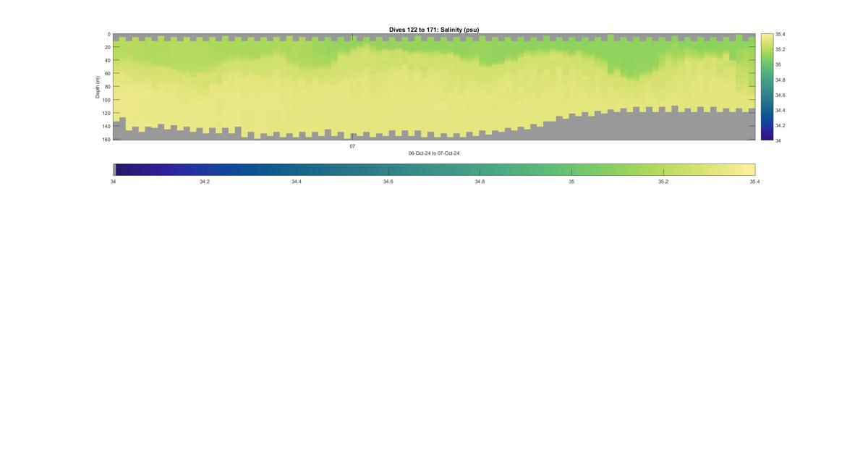Click '35.2' under the horizontal colorbar
The image size is (868, 450).
pos(663,182)
